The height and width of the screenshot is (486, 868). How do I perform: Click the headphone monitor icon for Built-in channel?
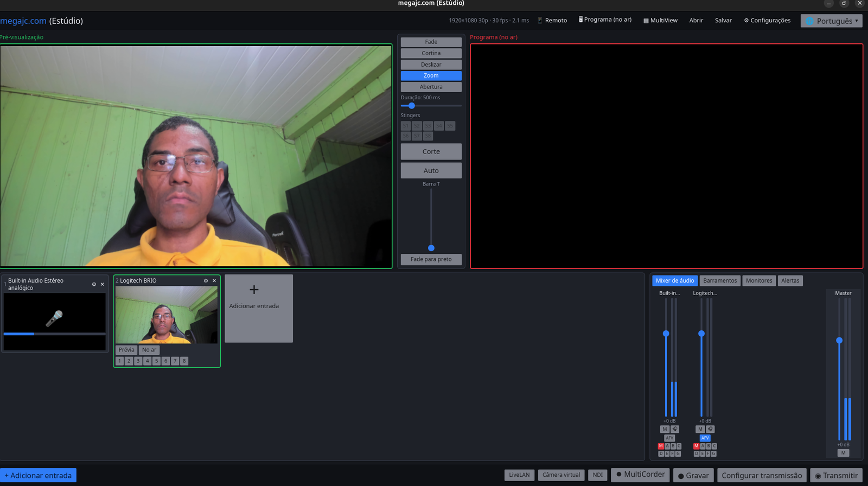(675, 429)
